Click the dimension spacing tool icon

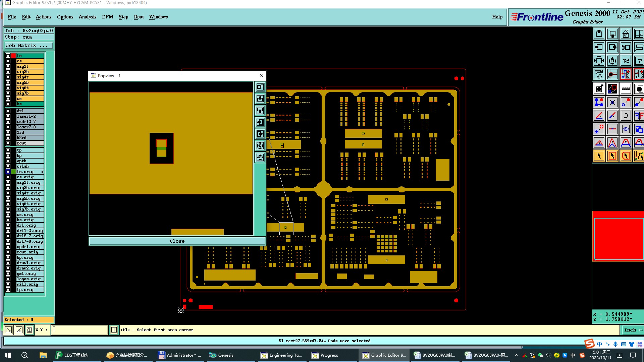(x=626, y=129)
